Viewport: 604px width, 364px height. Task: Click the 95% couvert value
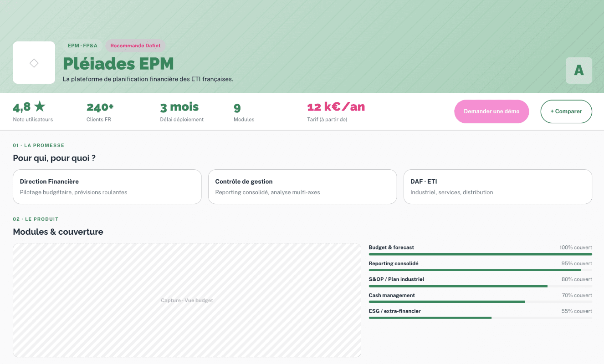click(577, 263)
